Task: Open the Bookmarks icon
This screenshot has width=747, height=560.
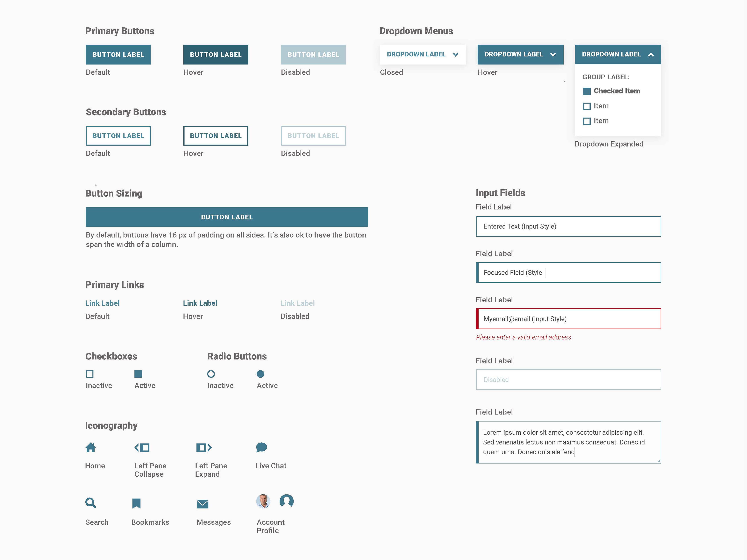Action: click(x=136, y=503)
